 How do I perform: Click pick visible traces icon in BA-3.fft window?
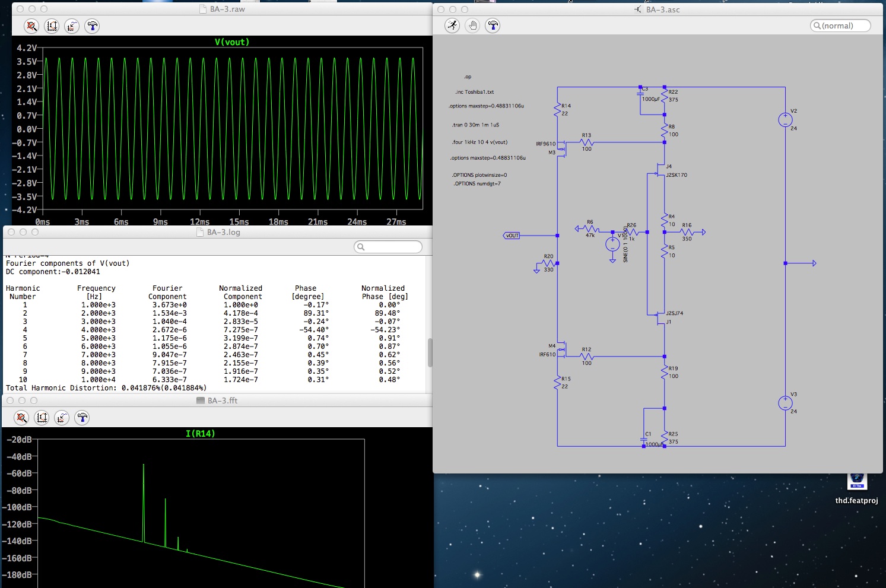62,418
